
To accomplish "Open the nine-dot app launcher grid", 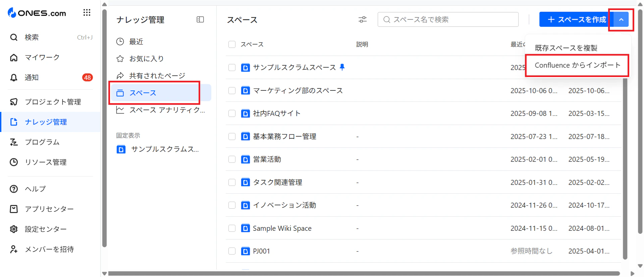I will (x=87, y=13).
